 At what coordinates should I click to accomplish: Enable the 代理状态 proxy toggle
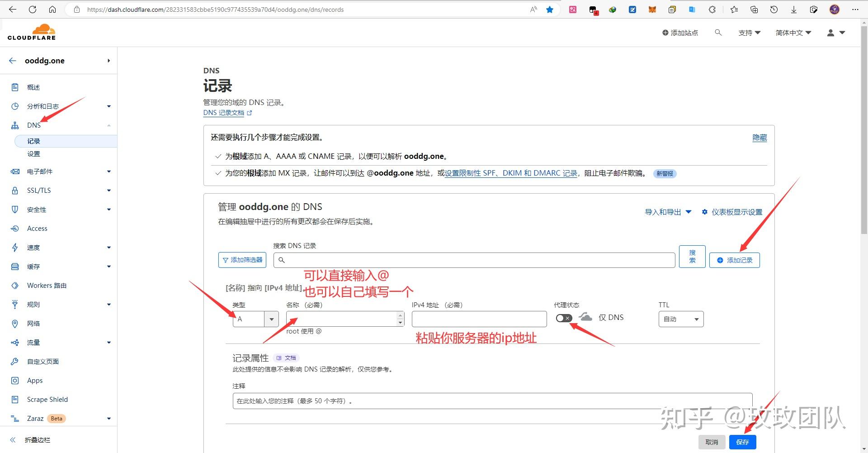(x=564, y=318)
